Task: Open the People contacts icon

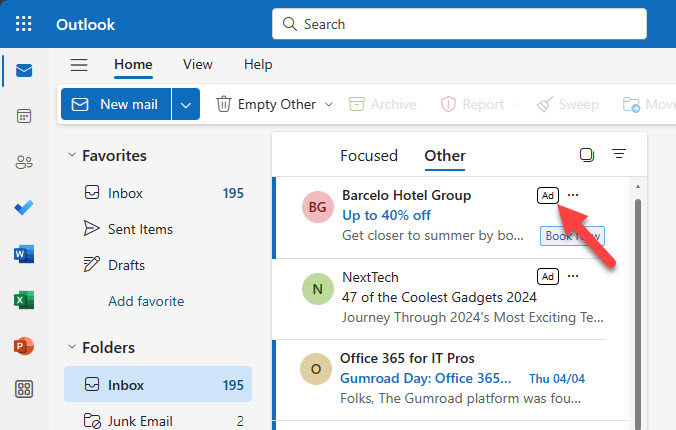Action: tap(24, 162)
